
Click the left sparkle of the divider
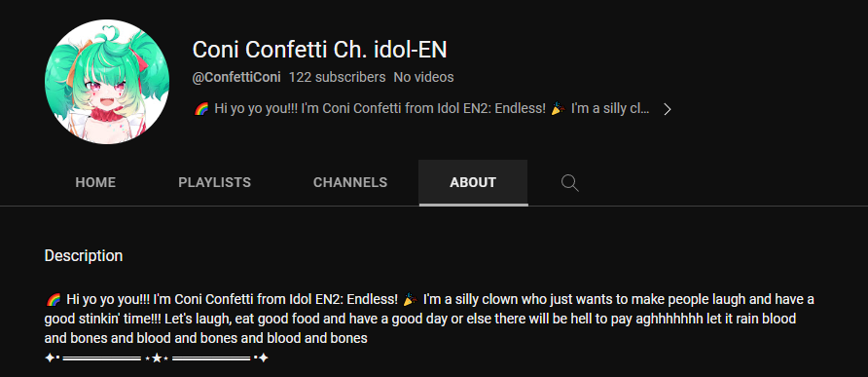(50, 358)
